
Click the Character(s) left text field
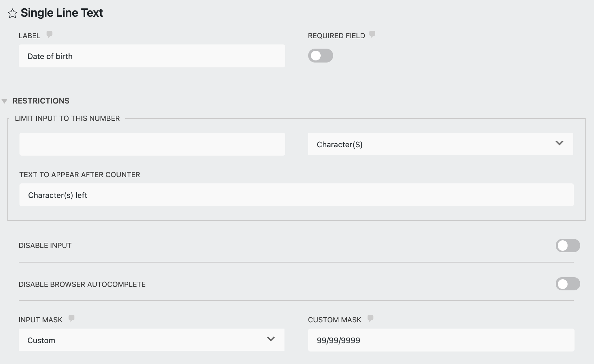pyautogui.click(x=296, y=195)
